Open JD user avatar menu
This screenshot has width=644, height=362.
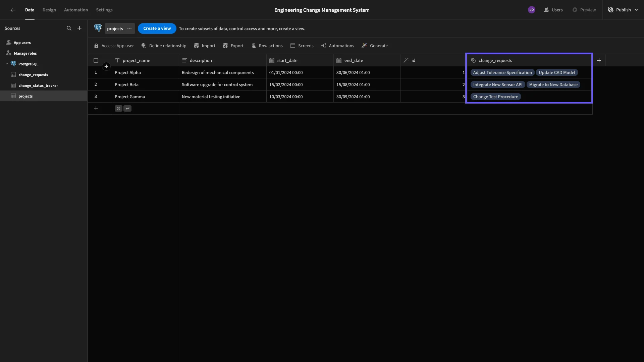532,10
